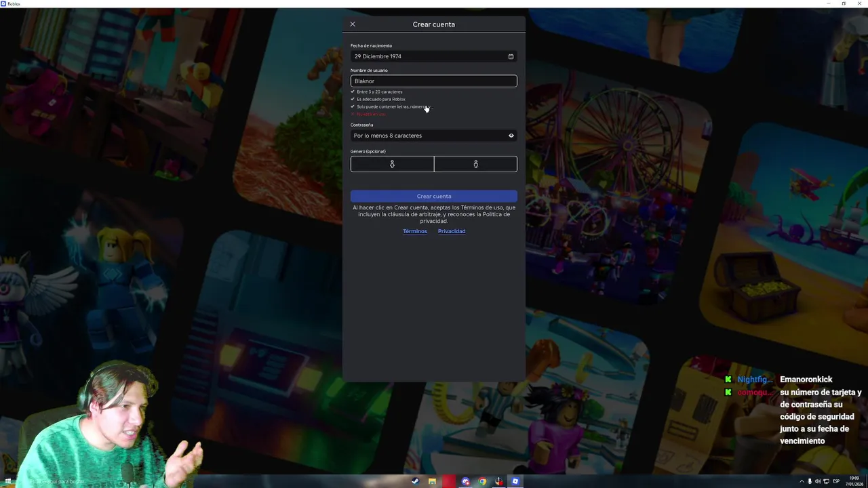The image size is (868, 488).
Task: Click the 'Crear cuenta' dialog title
Action: [434, 24]
